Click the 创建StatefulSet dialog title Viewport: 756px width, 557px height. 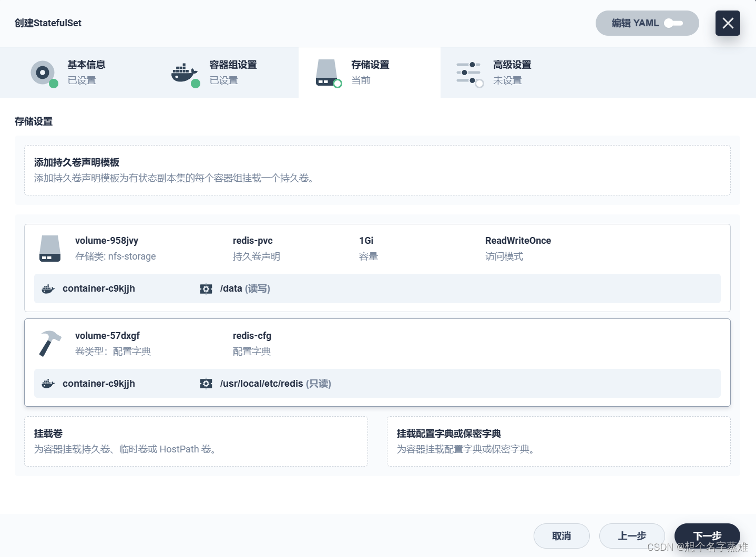[48, 23]
